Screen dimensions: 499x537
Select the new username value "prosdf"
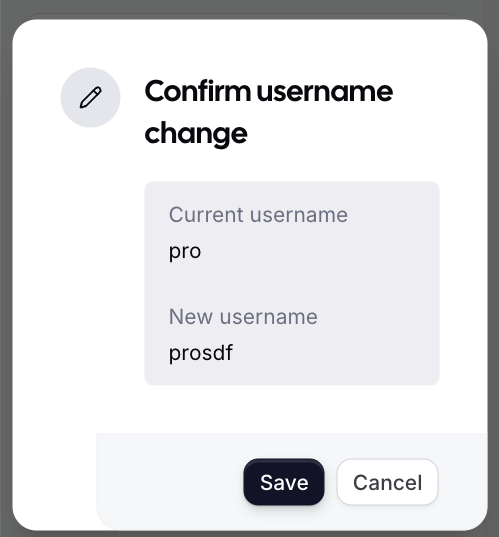click(x=201, y=353)
